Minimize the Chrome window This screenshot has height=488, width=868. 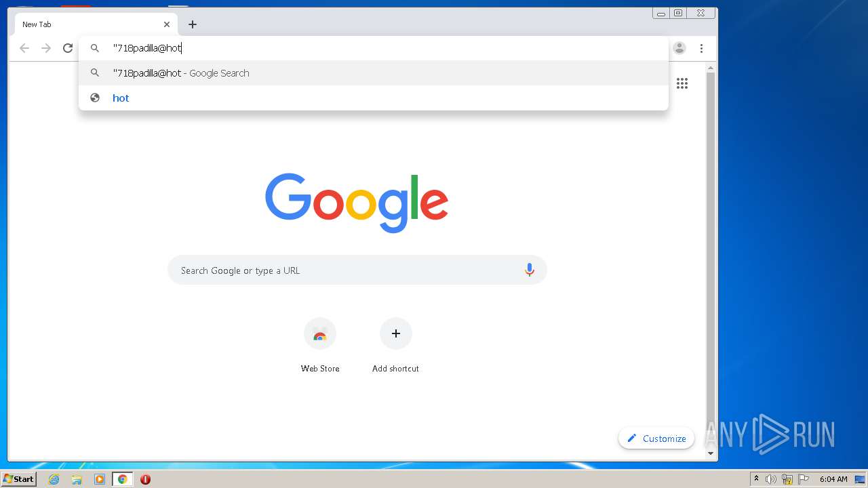tap(661, 13)
